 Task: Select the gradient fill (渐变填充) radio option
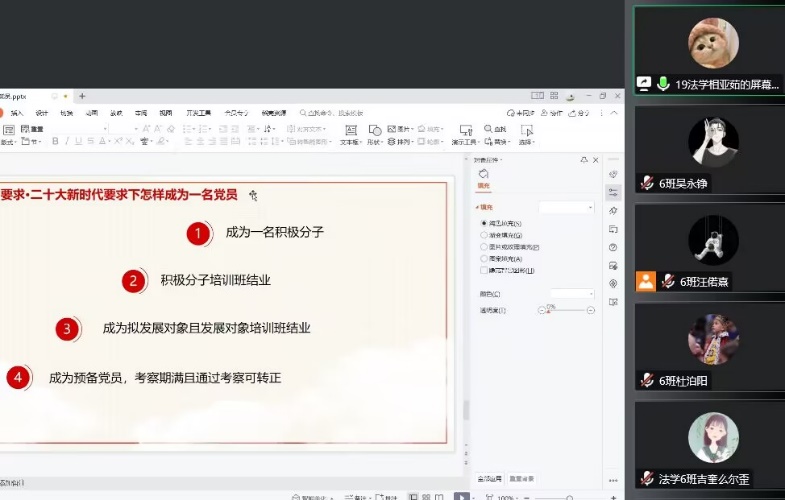(x=485, y=235)
